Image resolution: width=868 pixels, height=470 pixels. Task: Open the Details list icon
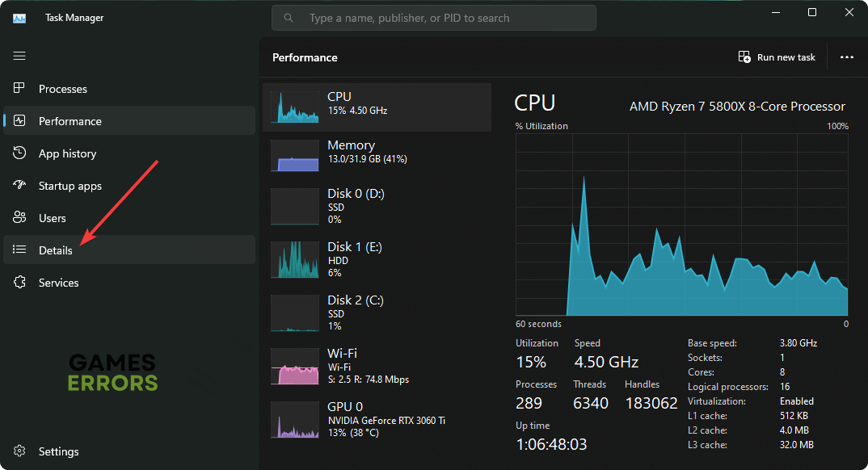click(x=20, y=250)
